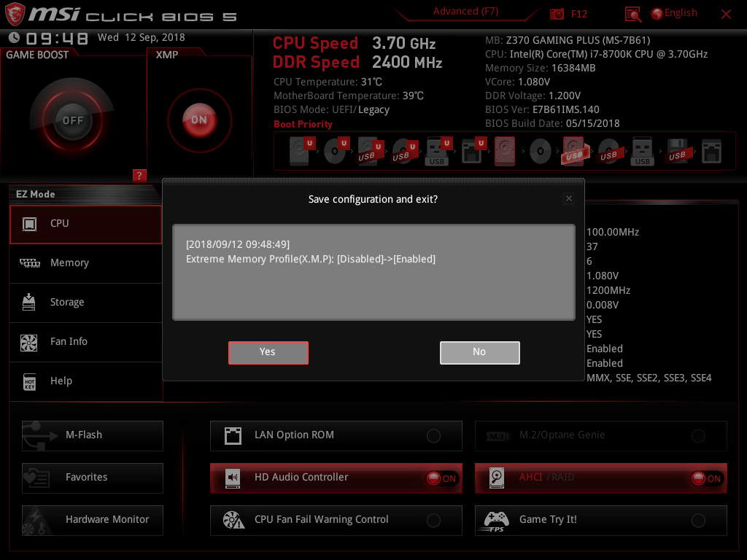
Task: Click the Game Boost help question mark
Action: (x=139, y=175)
